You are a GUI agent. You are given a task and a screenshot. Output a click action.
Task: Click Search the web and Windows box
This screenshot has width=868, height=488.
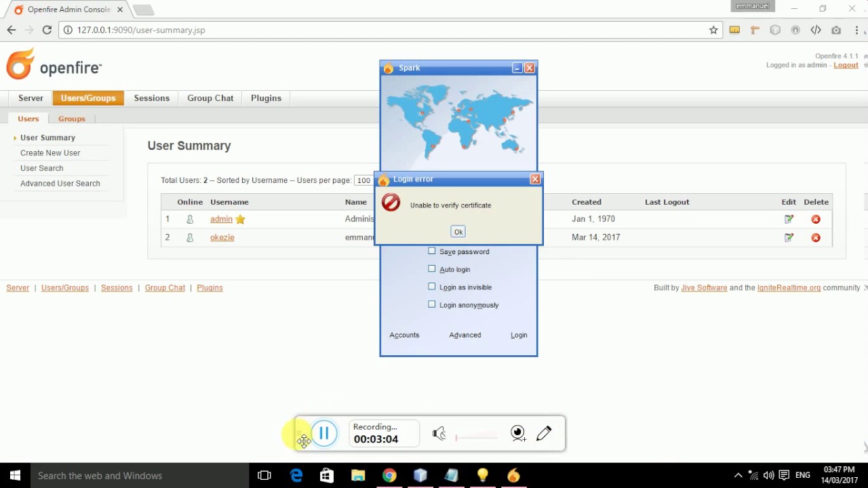tap(140, 476)
